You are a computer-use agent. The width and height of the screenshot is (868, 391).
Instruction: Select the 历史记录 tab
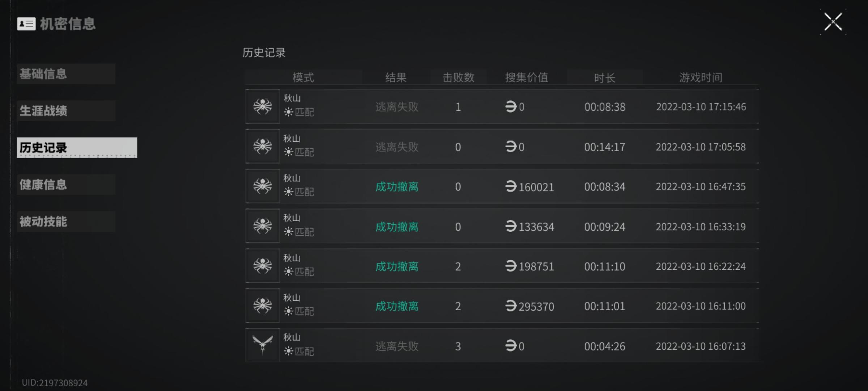(77, 148)
